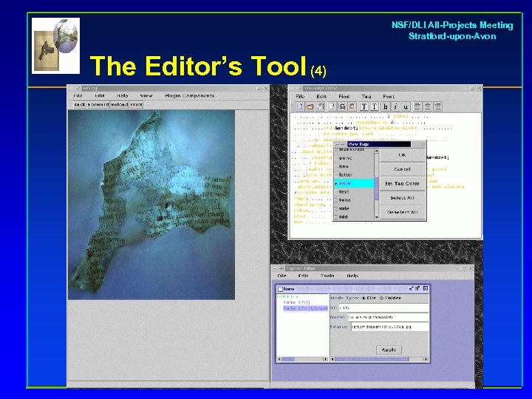Click the Reload toolbar button in image viewer
The width and height of the screenshot is (532, 399).
120,104
